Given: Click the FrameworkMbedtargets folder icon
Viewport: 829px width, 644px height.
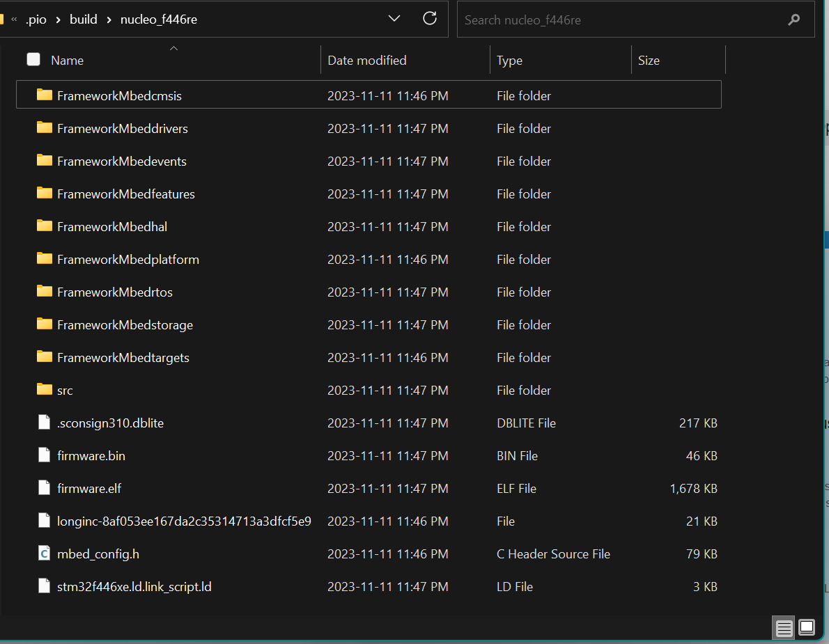Looking at the screenshot, I should (45, 357).
